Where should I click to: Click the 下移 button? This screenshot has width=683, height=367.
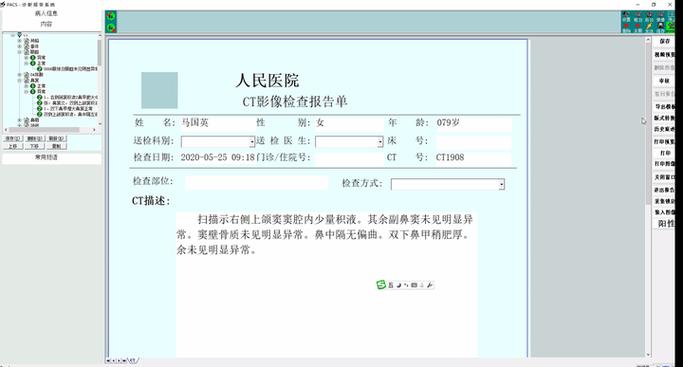click(34, 146)
